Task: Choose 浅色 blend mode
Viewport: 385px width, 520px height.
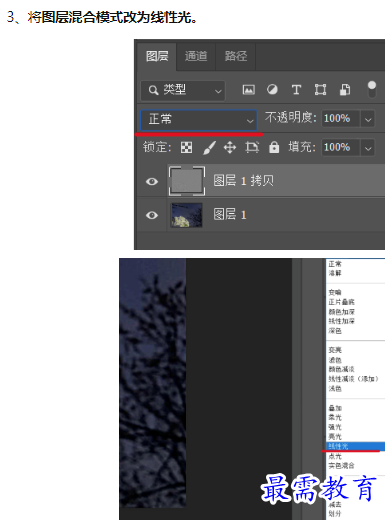Action: (335, 388)
